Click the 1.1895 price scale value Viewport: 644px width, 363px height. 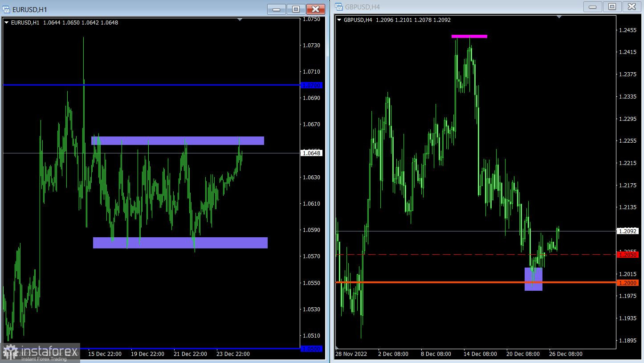tap(627, 341)
